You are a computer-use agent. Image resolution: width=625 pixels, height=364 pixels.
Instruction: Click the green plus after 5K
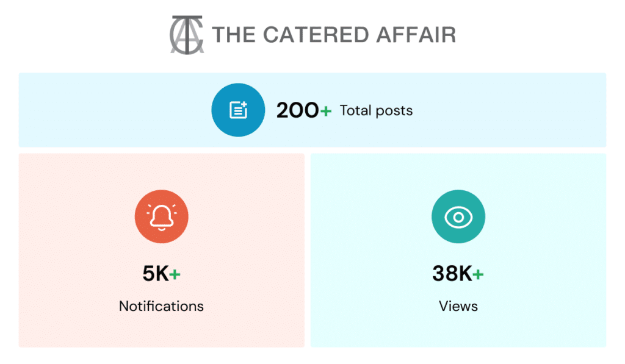coord(175,274)
